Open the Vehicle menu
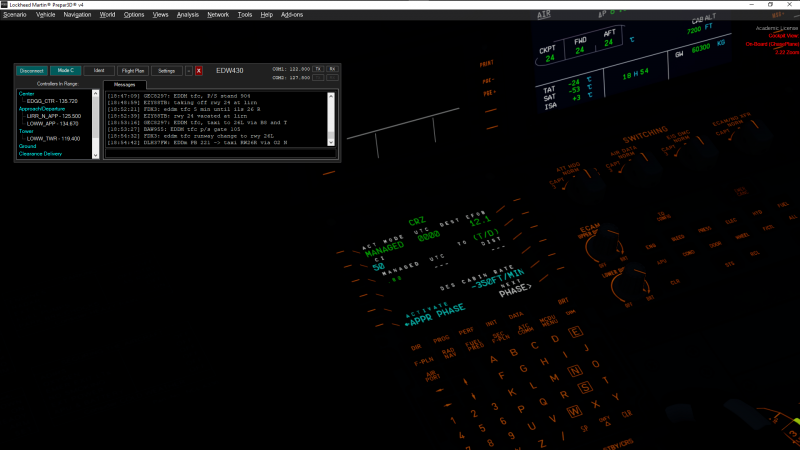The width and height of the screenshot is (800, 450). (x=45, y=15)
